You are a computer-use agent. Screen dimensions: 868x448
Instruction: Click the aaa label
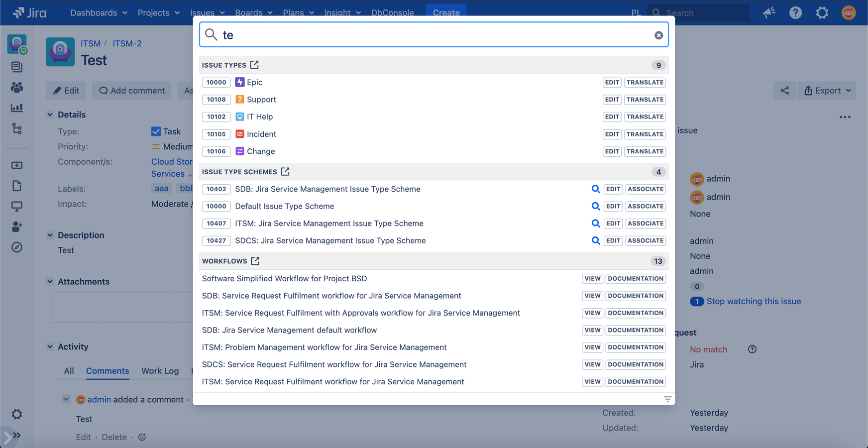click(x=161, y=188)
